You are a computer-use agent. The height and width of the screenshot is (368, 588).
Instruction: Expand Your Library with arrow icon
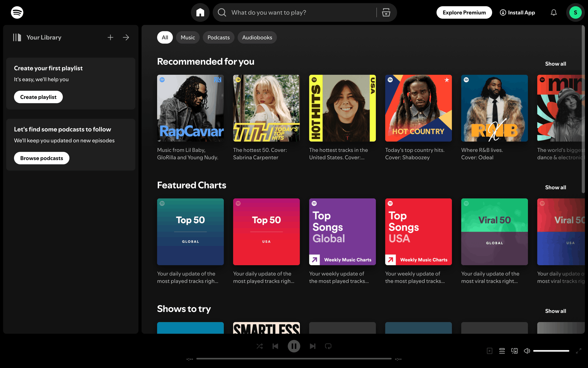126,37
